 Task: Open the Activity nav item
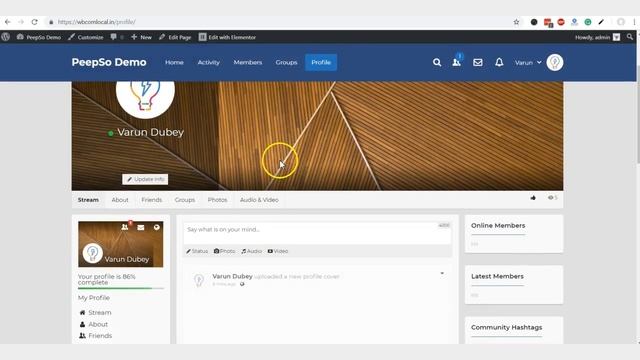(x=209, y=62)
